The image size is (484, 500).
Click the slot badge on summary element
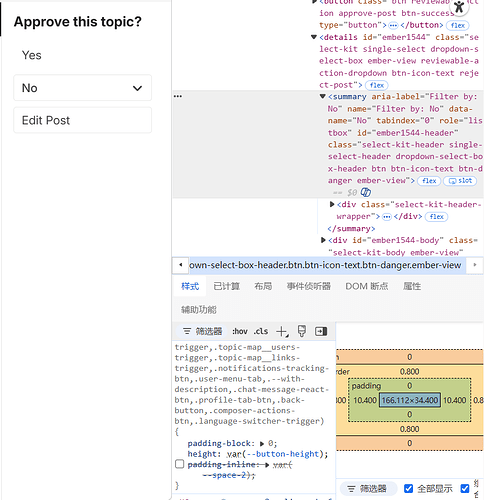(460, 181)
